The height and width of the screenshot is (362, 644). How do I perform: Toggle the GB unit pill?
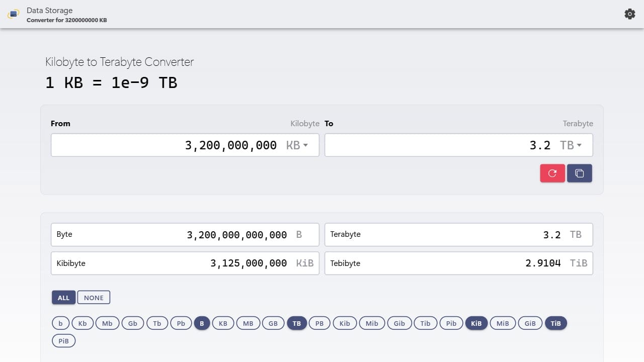pos(273,323)
